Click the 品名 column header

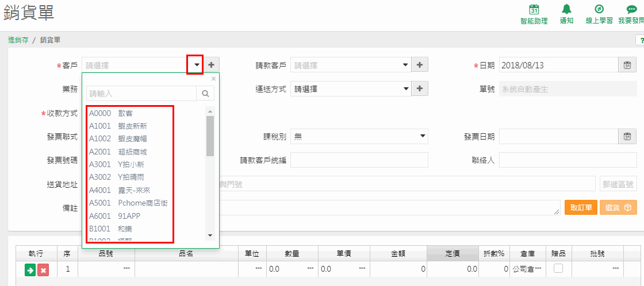pos(186,253)
